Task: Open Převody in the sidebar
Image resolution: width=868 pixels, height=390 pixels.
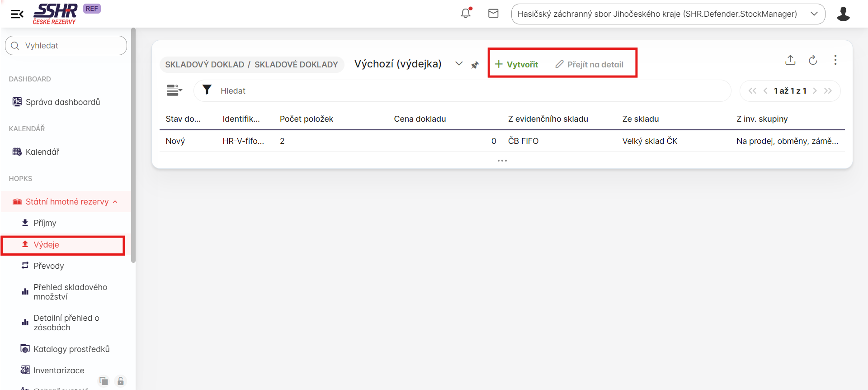Action: click(x=48, y=266)
